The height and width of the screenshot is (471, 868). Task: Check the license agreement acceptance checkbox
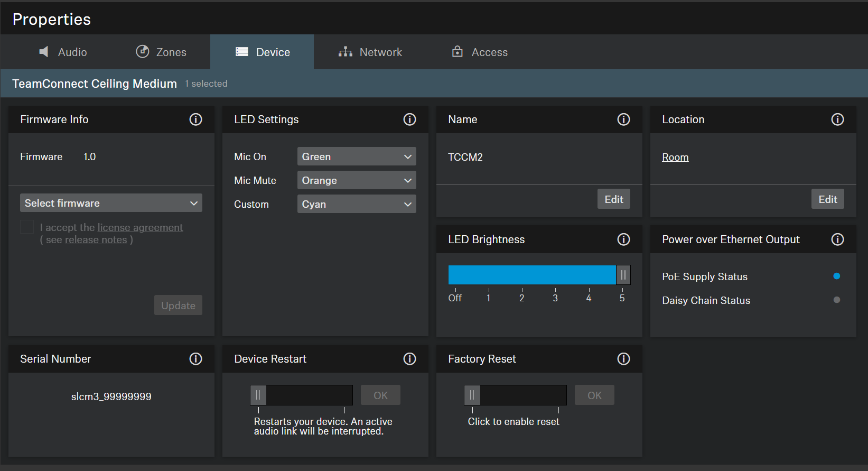coord(27,227)
